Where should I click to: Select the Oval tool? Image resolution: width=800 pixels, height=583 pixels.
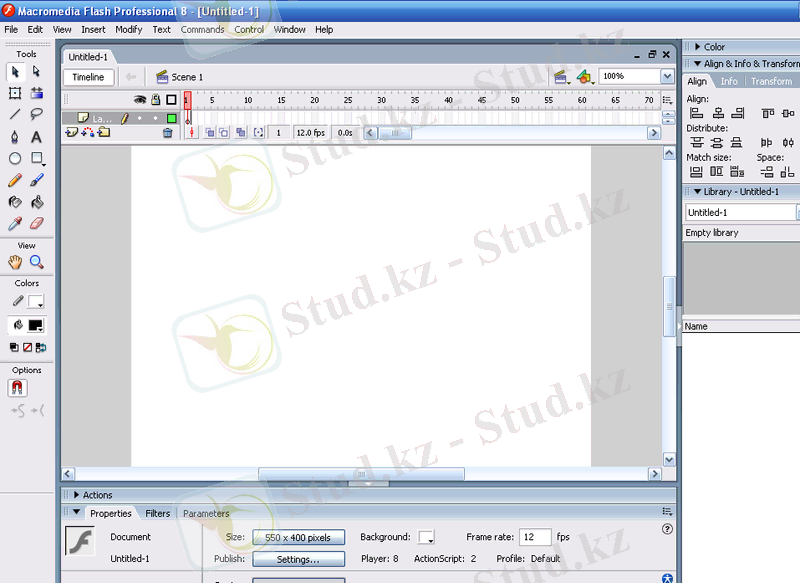point(15,159)
